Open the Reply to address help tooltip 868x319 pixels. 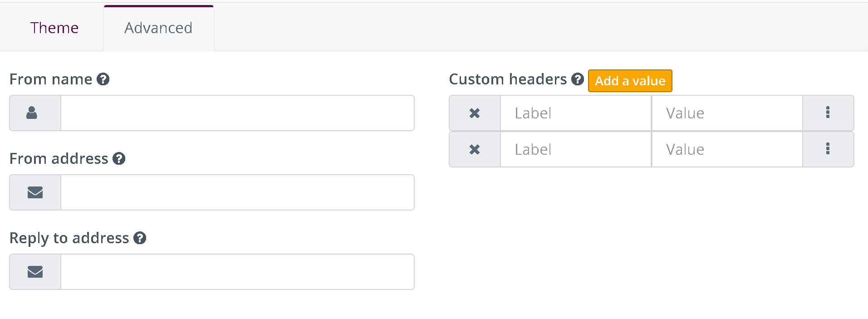[x=140, y=238]
